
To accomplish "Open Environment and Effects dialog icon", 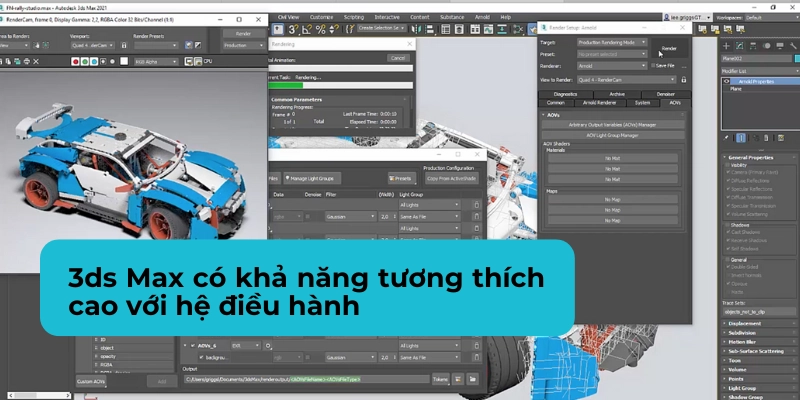I will tap(197, 45).
